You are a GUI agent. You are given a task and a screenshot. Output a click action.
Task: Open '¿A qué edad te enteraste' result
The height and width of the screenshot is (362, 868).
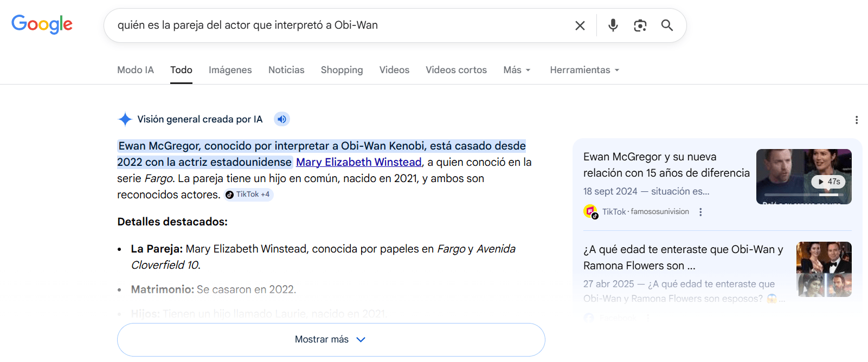683,257
